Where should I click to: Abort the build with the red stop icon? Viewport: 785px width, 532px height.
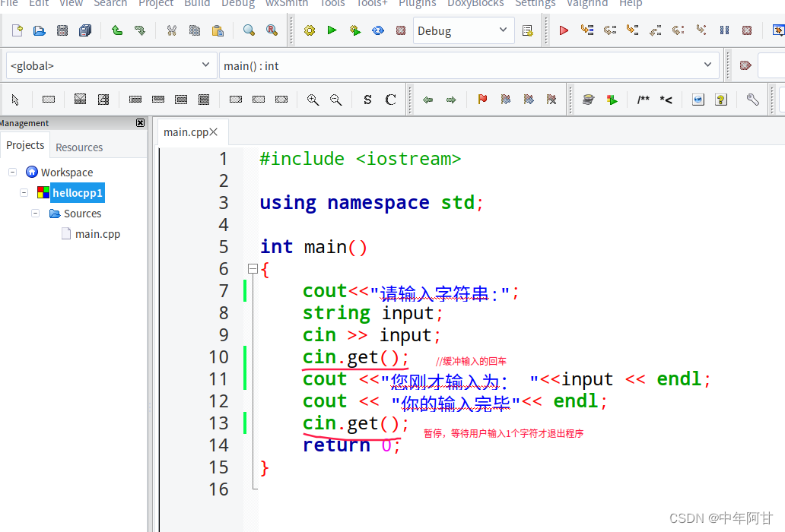401,30
